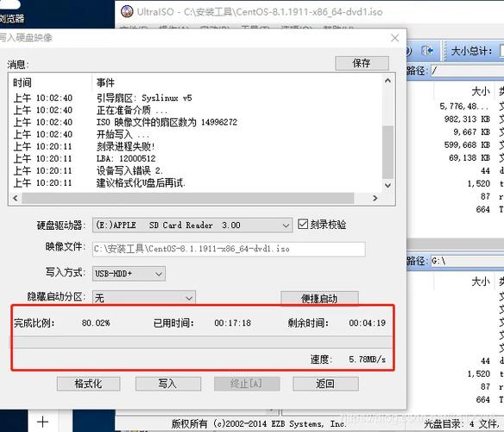504x432 pixels.
Task: Click the speed value 5.78MB/s
Action: (x=368, y=359)
